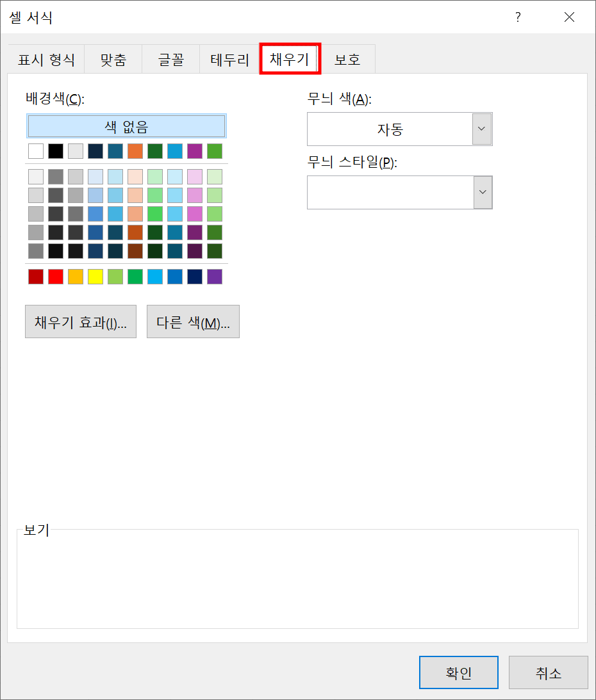The width and height of the screenshot is (596, 700).
Task: Pick the standard dark red swatch
Action: tap(36, 277)
